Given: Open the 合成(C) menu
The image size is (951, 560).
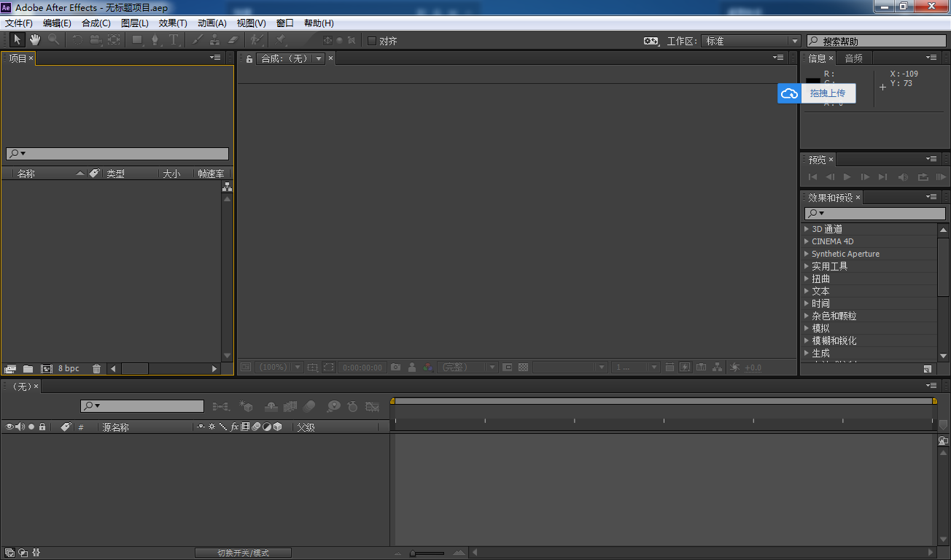Looking at the screenshot, I should tap(96, 23).
